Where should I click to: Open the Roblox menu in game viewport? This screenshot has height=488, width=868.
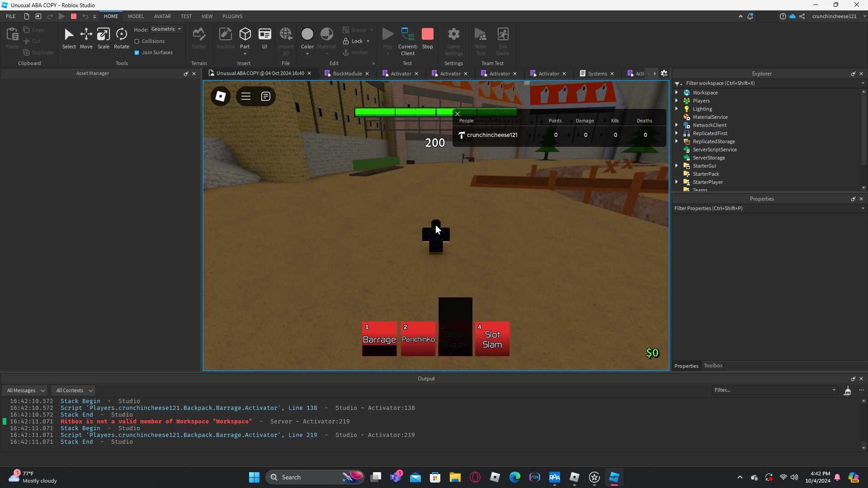tap(221, 96)
